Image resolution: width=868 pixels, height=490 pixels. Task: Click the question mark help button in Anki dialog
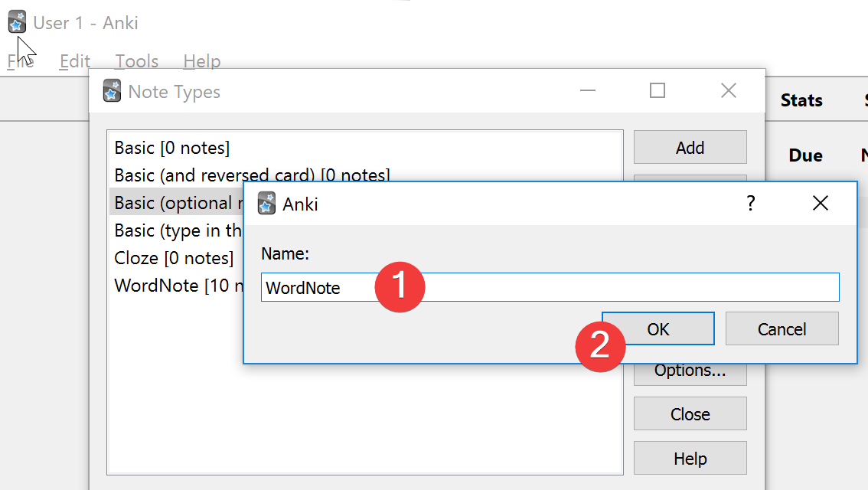click(751, 203)
